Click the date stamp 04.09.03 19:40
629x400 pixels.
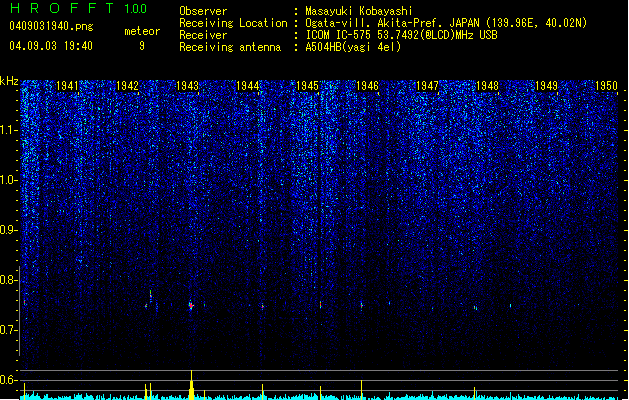(x=51, y=46)
